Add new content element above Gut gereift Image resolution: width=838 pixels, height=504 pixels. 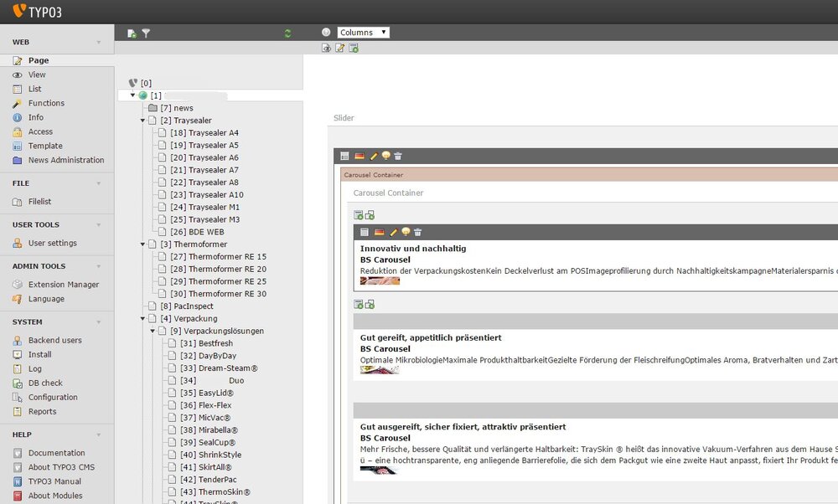coord(358,304)
